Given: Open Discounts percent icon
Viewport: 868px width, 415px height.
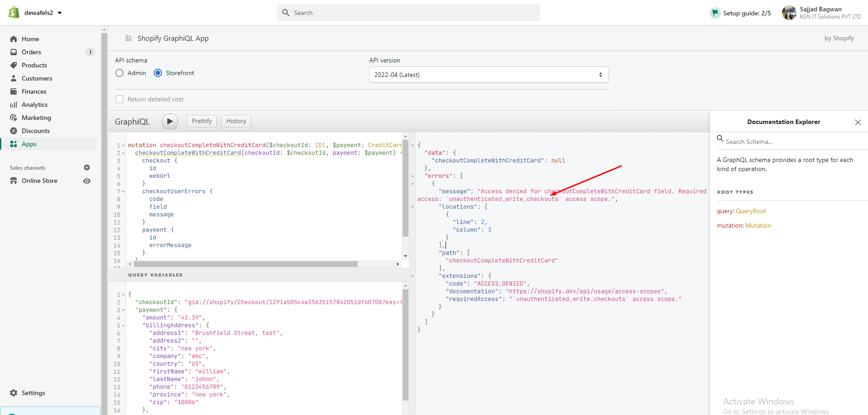Looking at the screenshot, I should [x=14, y=131].
